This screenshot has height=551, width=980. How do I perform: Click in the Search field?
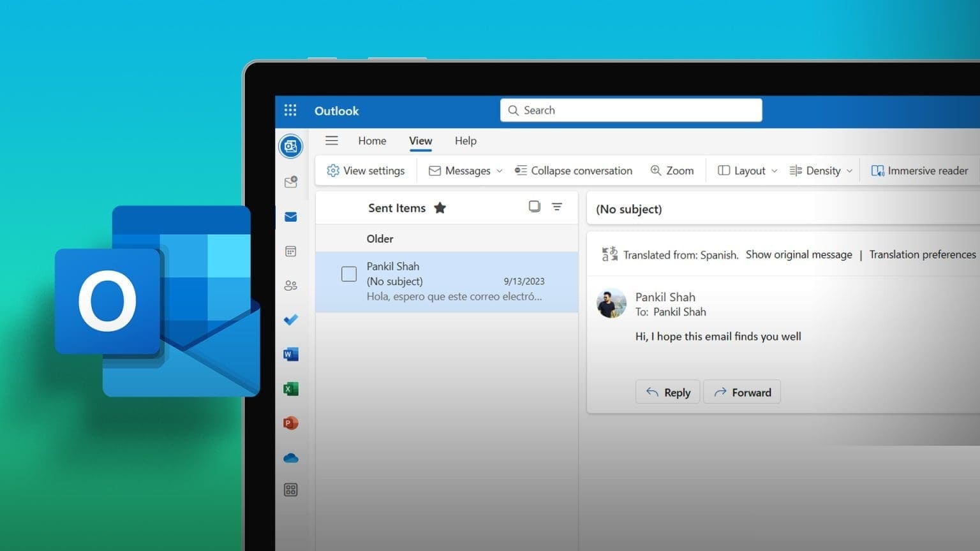631,110
